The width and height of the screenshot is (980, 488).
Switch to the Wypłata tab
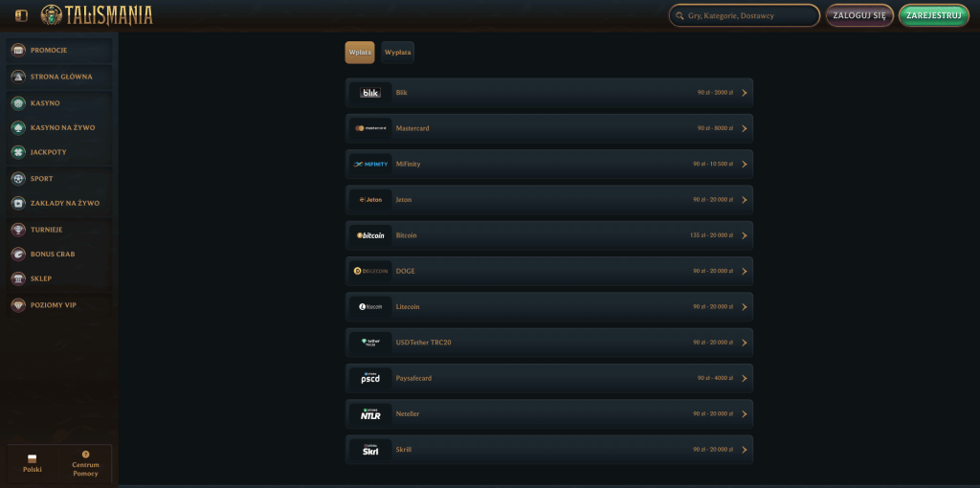point(397,53)
